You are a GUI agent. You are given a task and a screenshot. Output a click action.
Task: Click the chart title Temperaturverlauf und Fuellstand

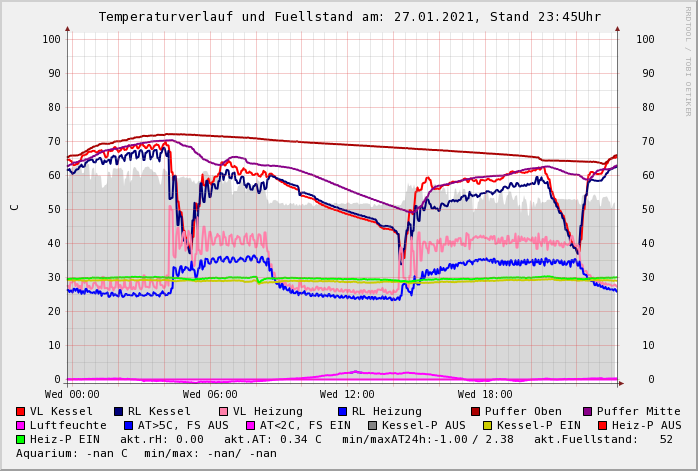349,17
